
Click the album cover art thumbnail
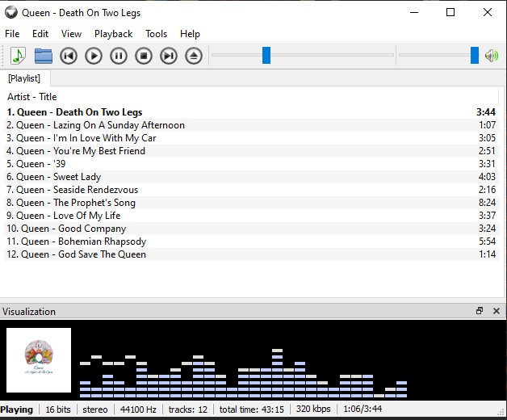point(39,360)
